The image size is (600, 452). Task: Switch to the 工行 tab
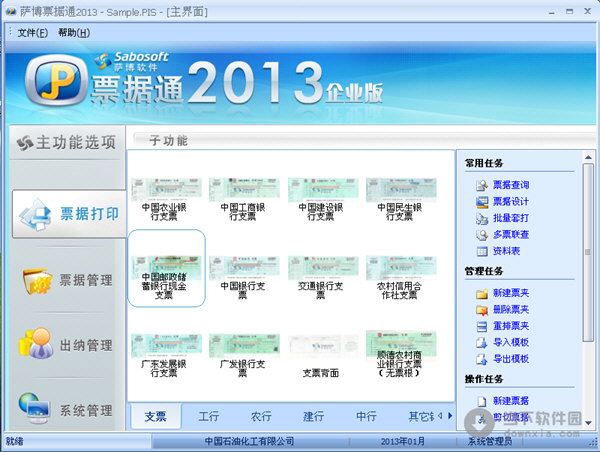pos(209,416)
